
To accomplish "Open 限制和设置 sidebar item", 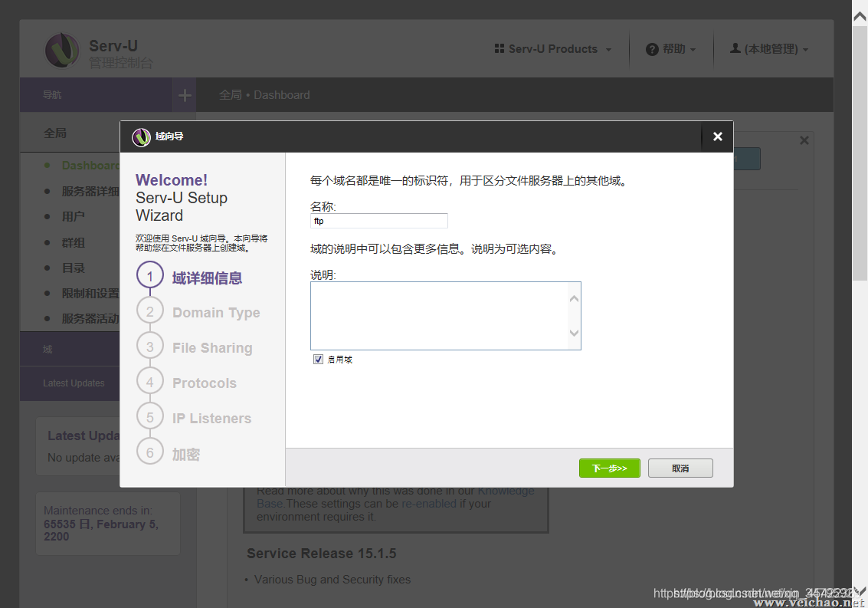I will [x=90, y=293].
